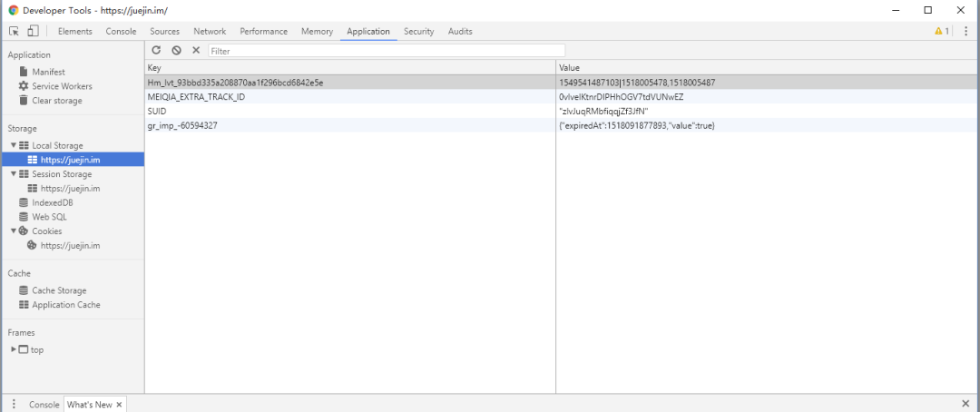Close the What's New drawer tab

click(x=119, y=405)
